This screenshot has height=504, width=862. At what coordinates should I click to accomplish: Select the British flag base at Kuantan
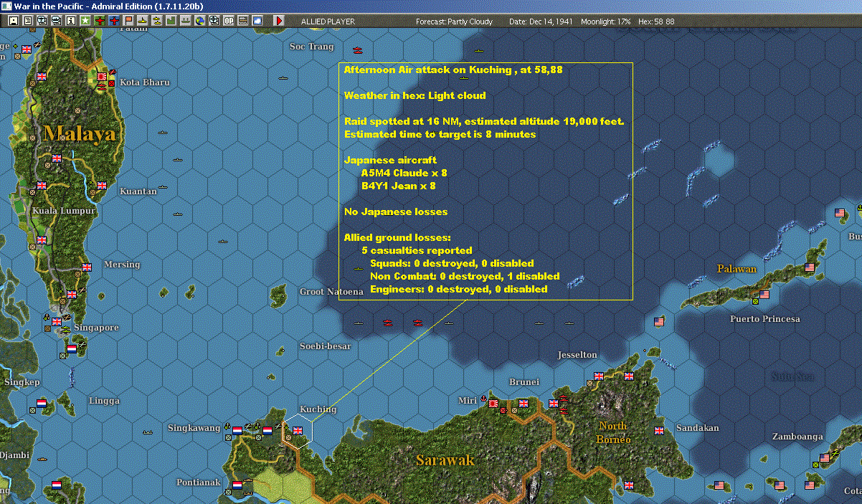101,185
